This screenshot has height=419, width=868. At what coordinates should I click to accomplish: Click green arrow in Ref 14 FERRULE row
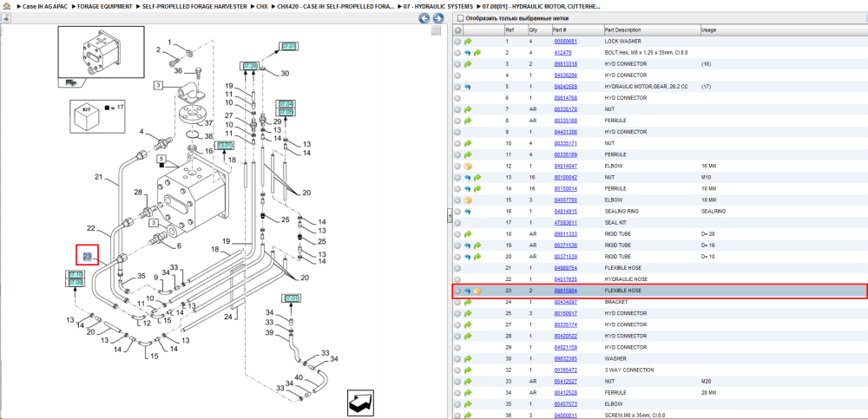[x=477, y=189]
